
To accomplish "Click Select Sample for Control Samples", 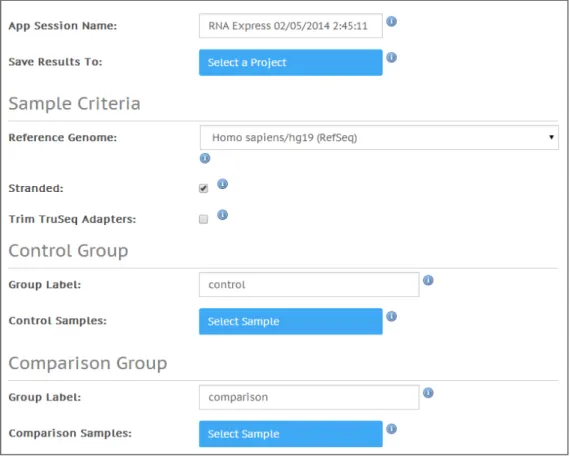I will pyautogui.click(x=290, y=322).
